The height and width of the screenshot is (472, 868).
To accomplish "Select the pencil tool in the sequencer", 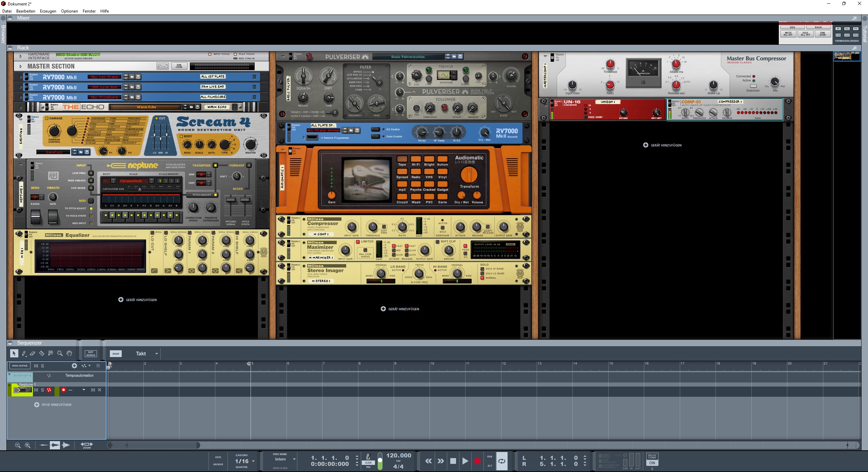I will pos(24,353).
